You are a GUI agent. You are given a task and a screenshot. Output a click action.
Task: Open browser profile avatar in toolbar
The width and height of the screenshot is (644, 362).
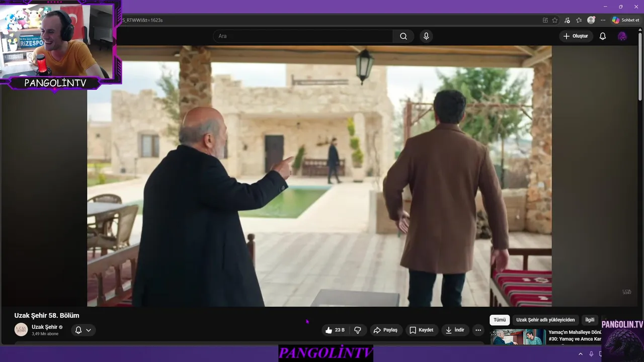pyautogui.click(x=591, y=20)
